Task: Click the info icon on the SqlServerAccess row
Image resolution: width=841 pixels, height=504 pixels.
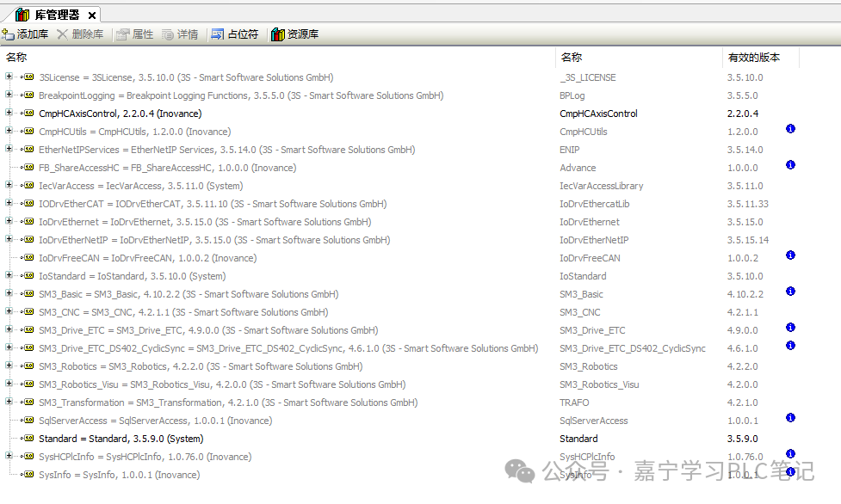Action: (x=790, y=418)
